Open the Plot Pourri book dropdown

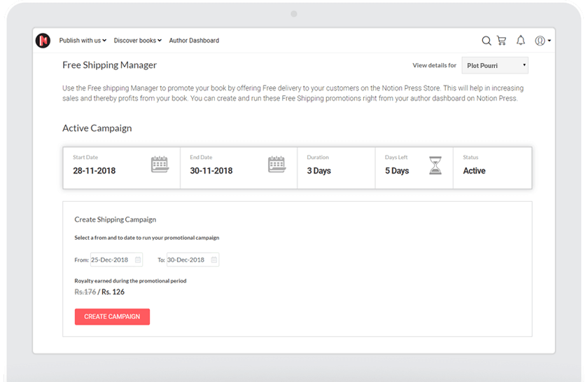coord(495,66)
